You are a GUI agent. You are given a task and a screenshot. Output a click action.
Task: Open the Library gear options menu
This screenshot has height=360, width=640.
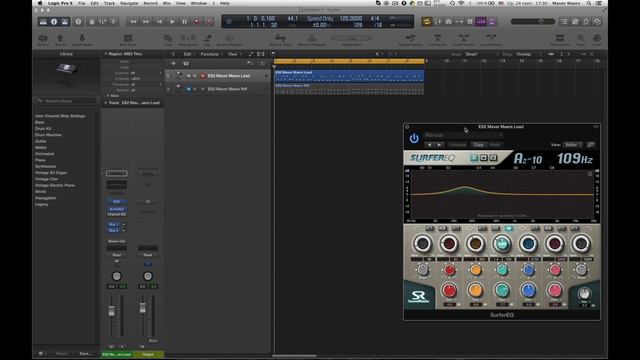[x=41, y=354]
